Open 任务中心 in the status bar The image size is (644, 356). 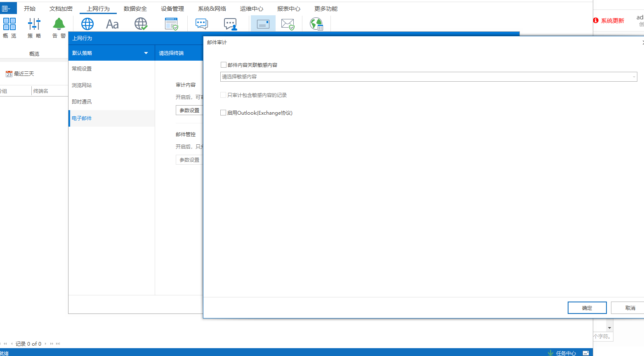click(565, 353)
